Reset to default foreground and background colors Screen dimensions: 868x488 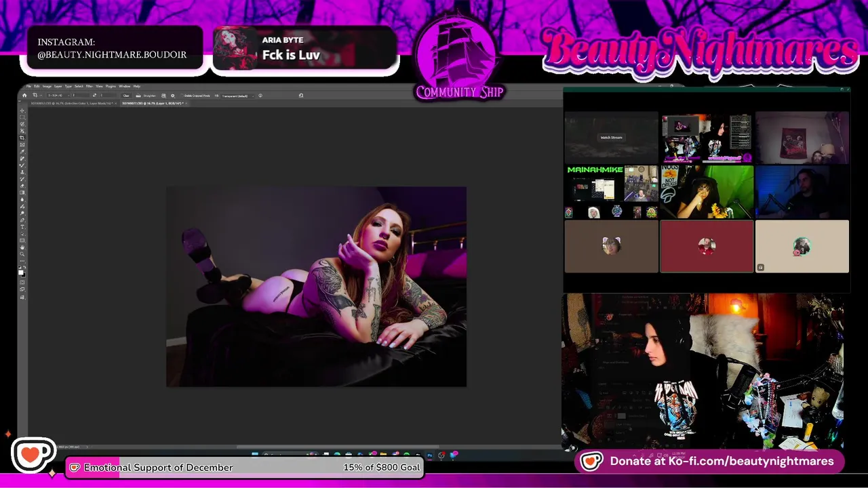pyautogui.click(x=20, y=267)
